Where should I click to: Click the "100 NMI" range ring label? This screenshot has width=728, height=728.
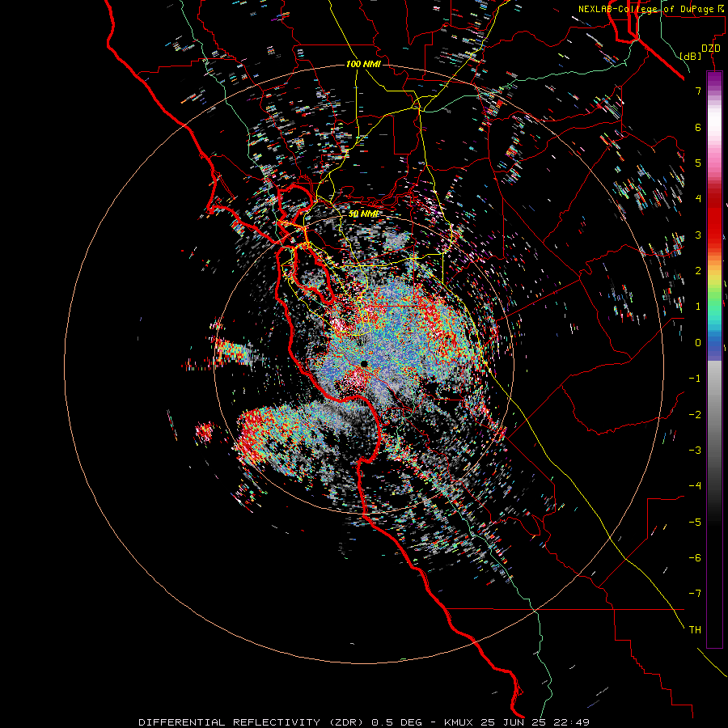click(363, 64)
